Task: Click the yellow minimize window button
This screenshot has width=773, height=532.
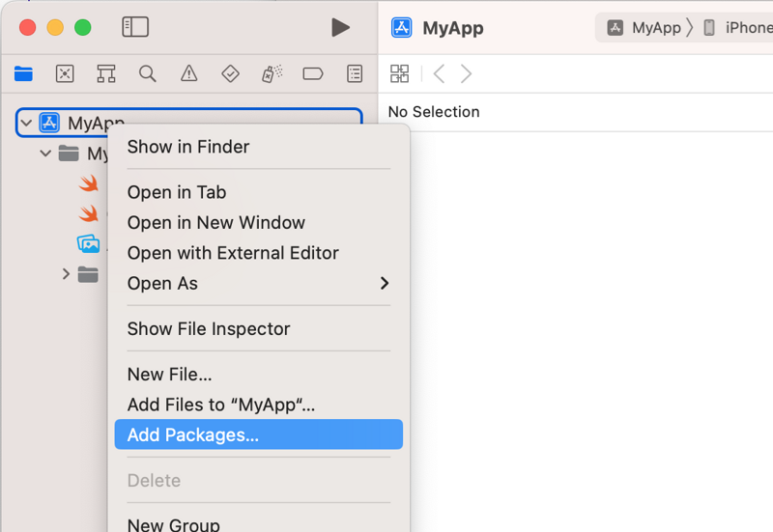Action: pyautogui.click(x=55, y=28)
